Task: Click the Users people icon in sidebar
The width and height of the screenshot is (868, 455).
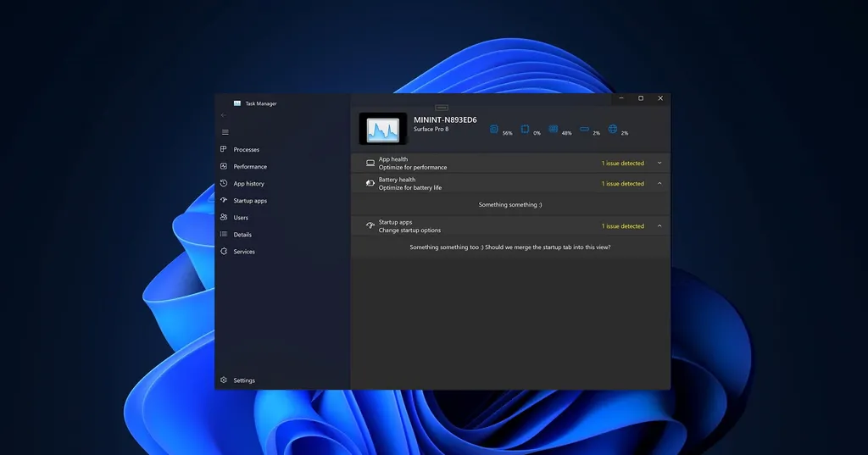Action: (224, 218)
